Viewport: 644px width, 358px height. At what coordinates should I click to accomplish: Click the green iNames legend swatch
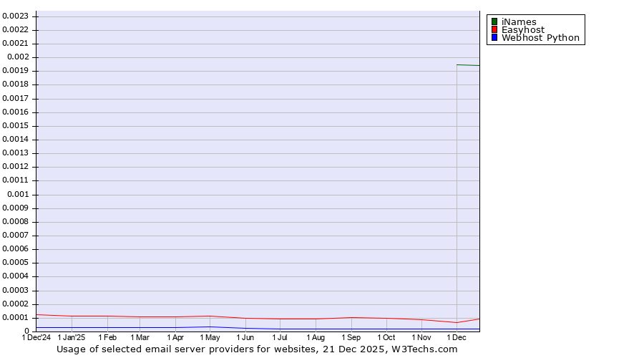click(494, 21)
